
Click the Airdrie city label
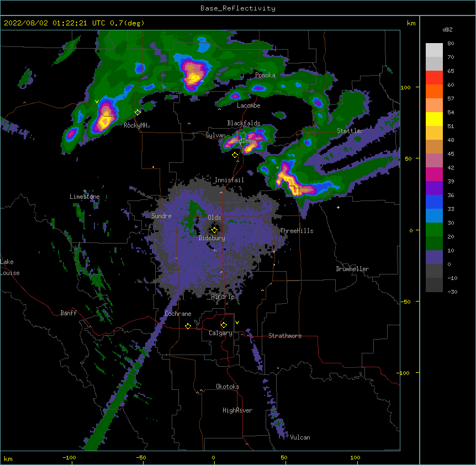pyautogui.click(x=223, y=297)
